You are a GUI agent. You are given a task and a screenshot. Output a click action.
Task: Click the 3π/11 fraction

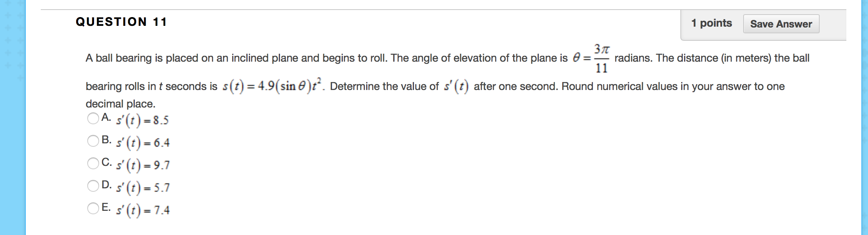tap(601, 58)
